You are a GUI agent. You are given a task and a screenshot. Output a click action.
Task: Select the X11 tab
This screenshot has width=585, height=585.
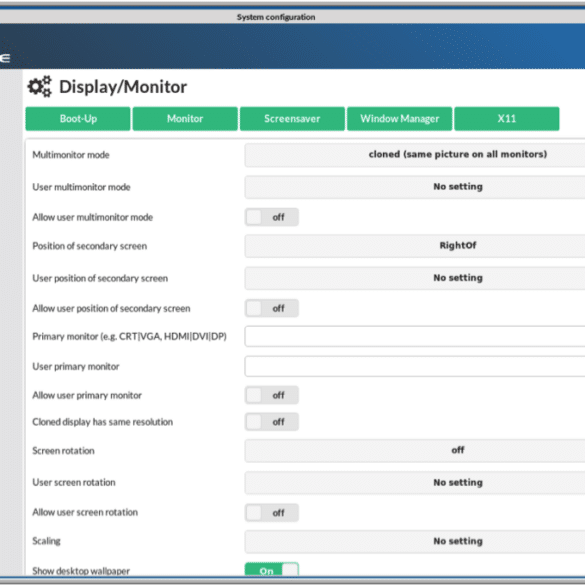click(x=507, y=119)
